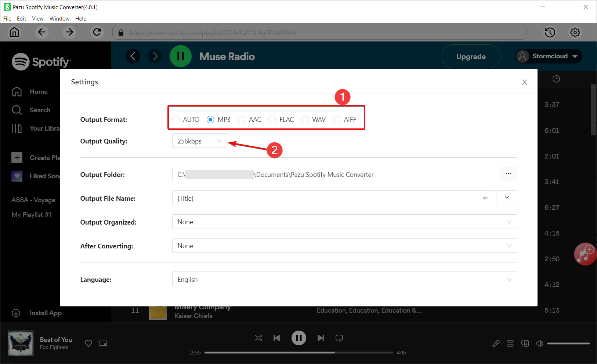Reset file name with left arrow

tap(486, 198)
